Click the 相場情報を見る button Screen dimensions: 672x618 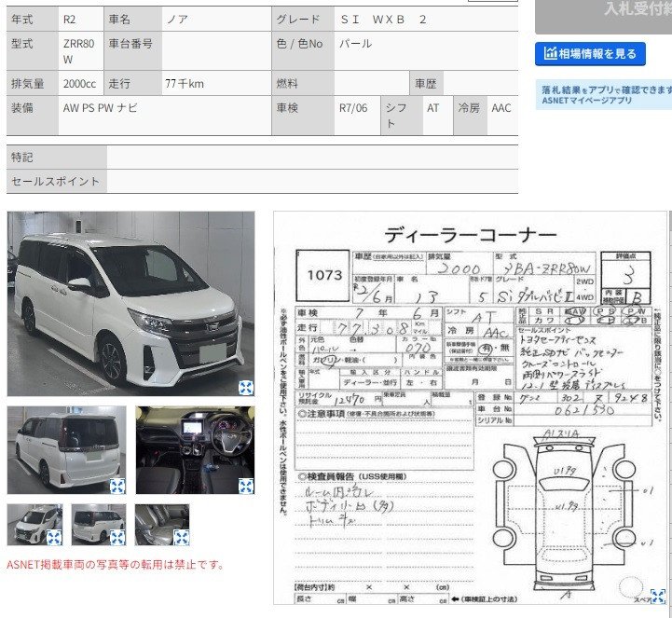point(590,53)
